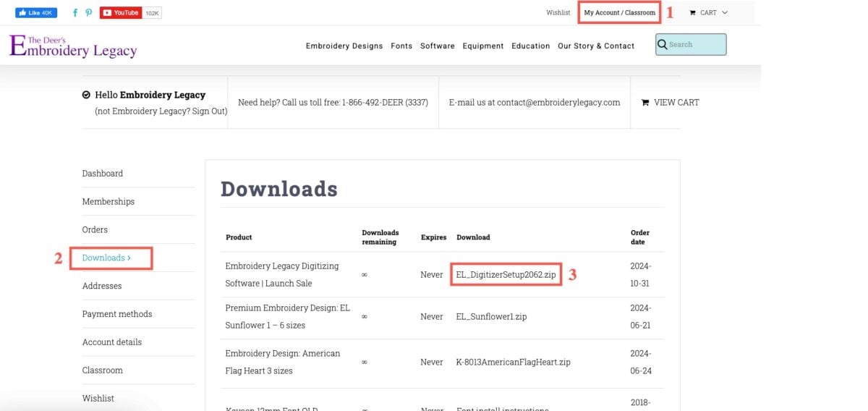Click the magnifying glass search icon

click(662, 45)
